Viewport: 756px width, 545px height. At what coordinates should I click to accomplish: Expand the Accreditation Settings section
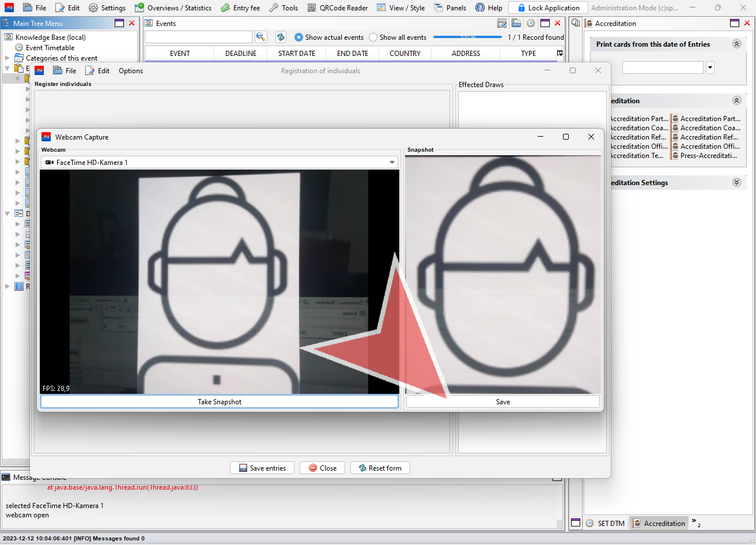point(736,183)
